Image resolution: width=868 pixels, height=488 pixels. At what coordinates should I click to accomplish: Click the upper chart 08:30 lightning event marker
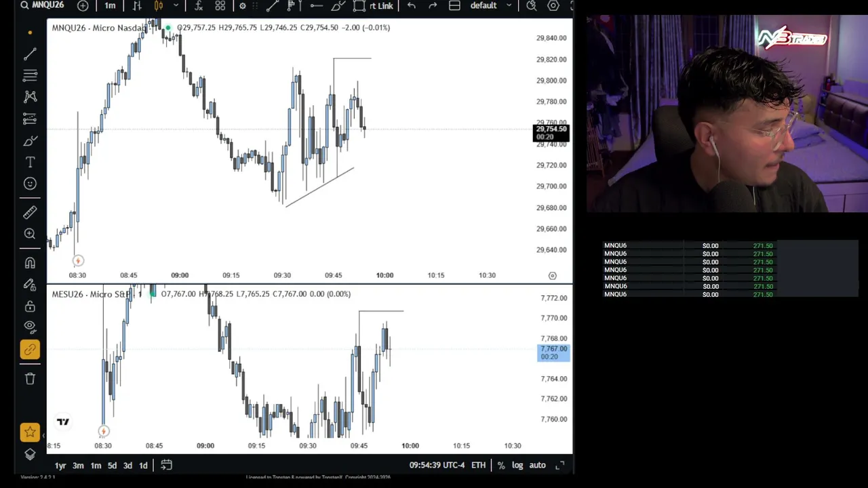[x=78, y=260]
